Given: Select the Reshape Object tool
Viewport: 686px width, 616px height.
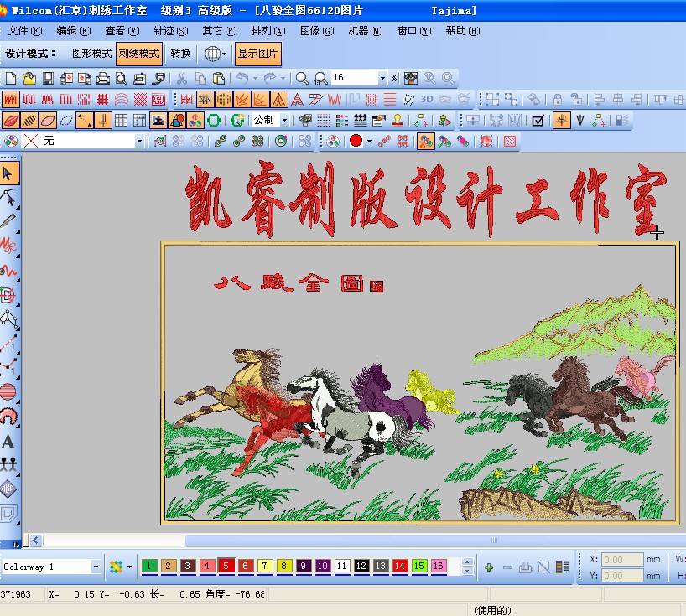Looking at the screenshot, I should (x=8, y=198).
